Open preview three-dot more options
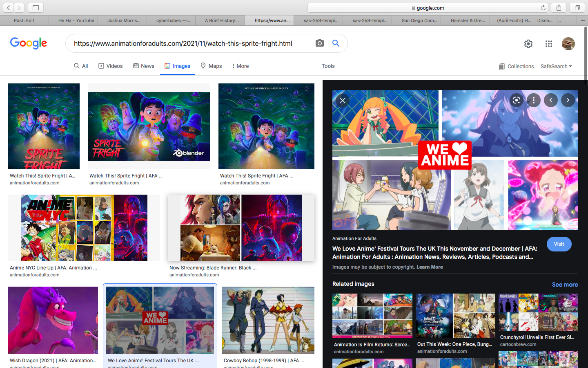Viewport: 588px width, 368px height. tap(534, 100)
